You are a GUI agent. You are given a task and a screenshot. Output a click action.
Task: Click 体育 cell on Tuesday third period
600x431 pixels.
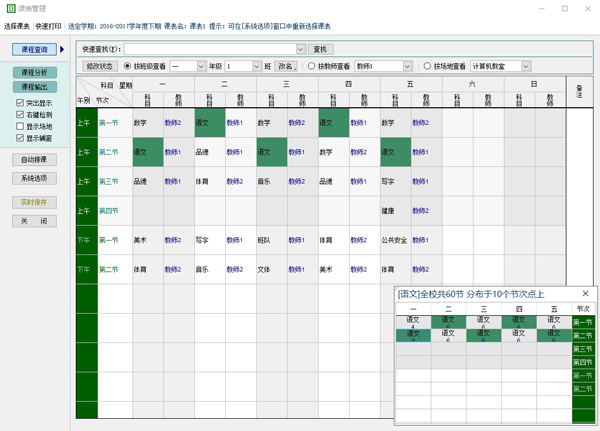(210, 181)
